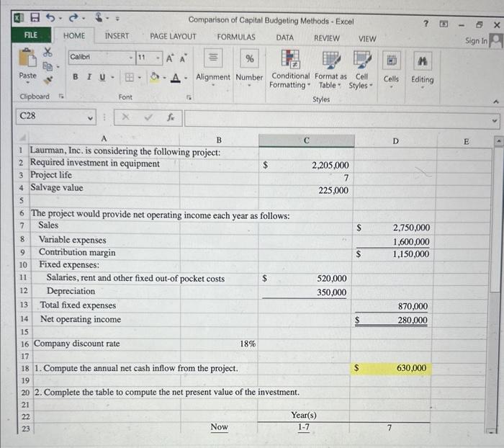
Task: Click the Cells group icon
Action: click(x=391, y=61)
